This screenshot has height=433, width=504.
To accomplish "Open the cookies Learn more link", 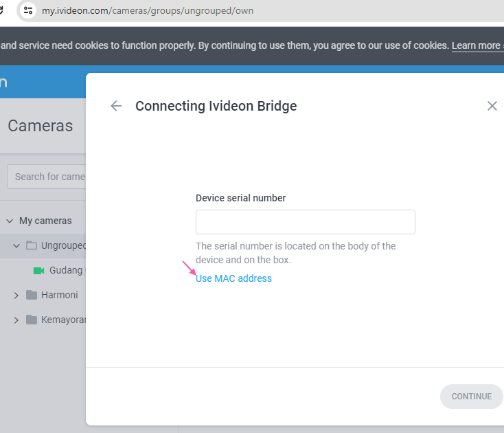I will 476,45.
